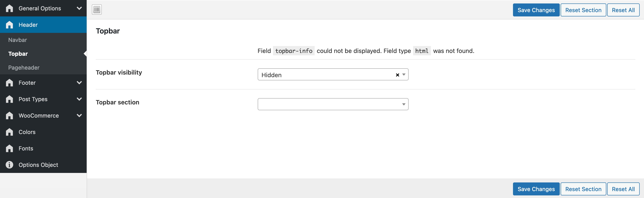This screenshot has height=198, width=644.
Task: Expand General Options with its chevron
Action: point(79,8)
